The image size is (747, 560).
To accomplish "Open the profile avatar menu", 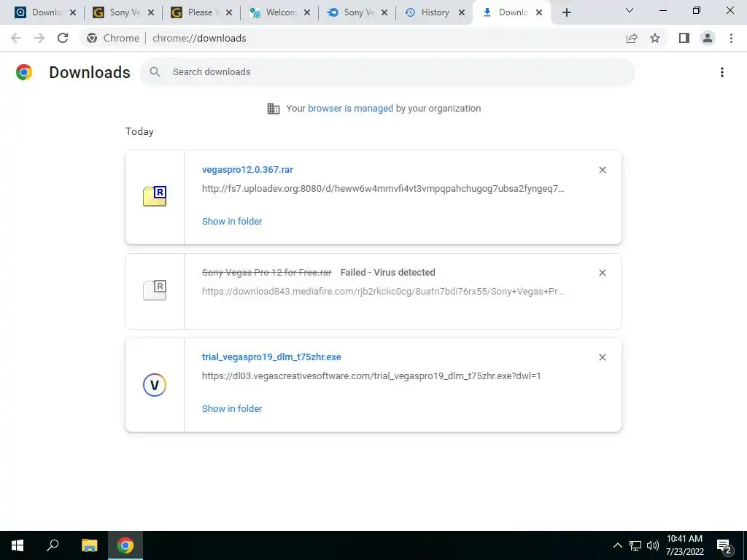I will (x=708, y=38).
